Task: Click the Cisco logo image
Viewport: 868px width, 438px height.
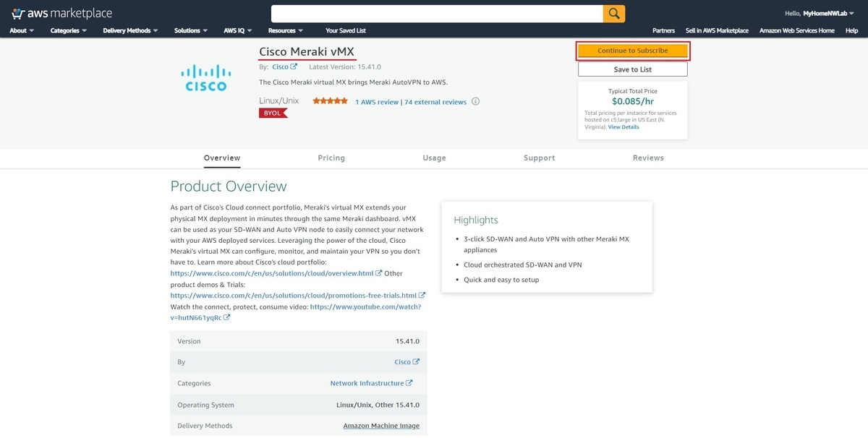Action: 206,78
